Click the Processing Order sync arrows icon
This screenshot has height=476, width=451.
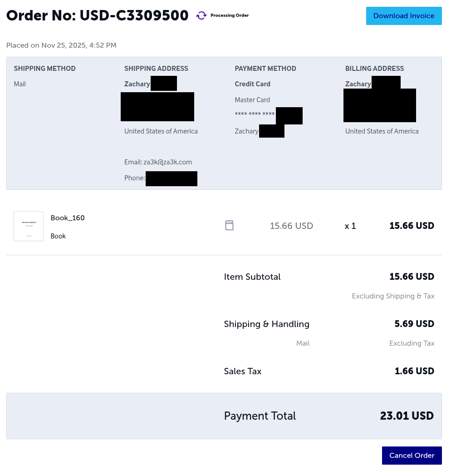point(201,16)
